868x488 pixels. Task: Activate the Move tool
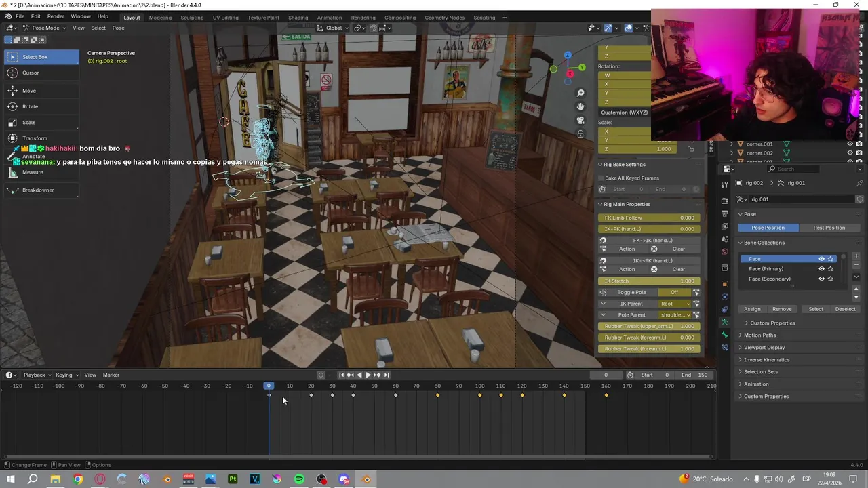point(41,91)
